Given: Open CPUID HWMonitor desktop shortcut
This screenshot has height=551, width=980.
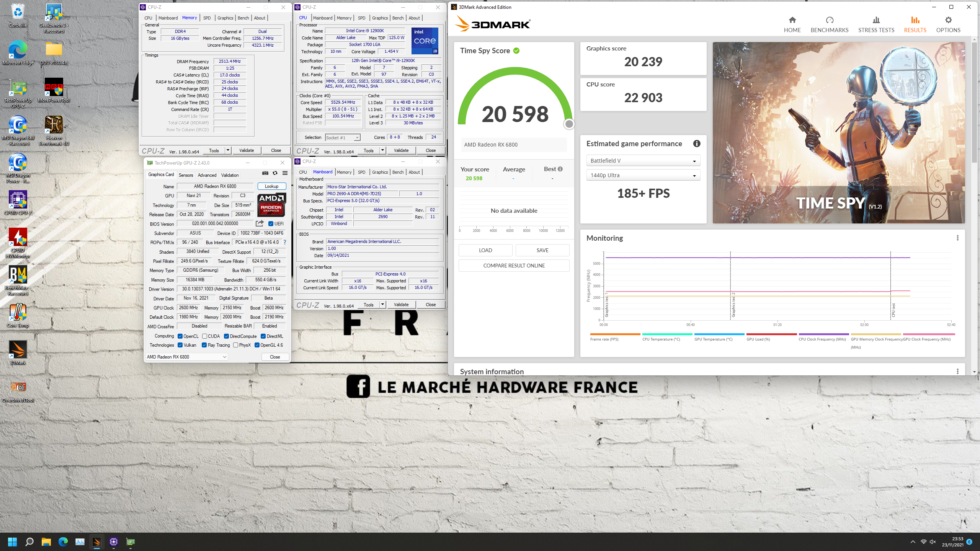Looking at the screenshot, I should coord(18,243).
